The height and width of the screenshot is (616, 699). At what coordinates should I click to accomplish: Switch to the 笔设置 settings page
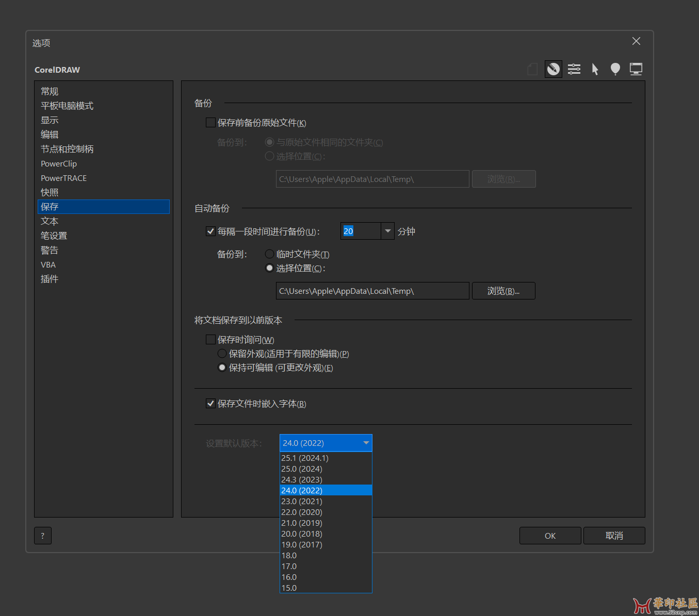(x=104, y=236)
